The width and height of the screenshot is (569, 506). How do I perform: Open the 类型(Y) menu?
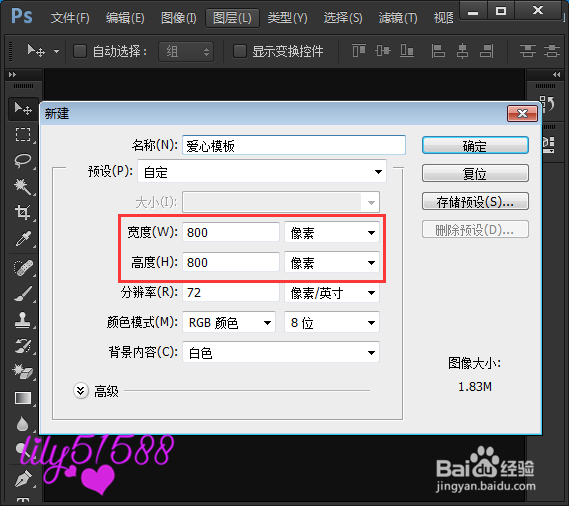pos(287,18)
